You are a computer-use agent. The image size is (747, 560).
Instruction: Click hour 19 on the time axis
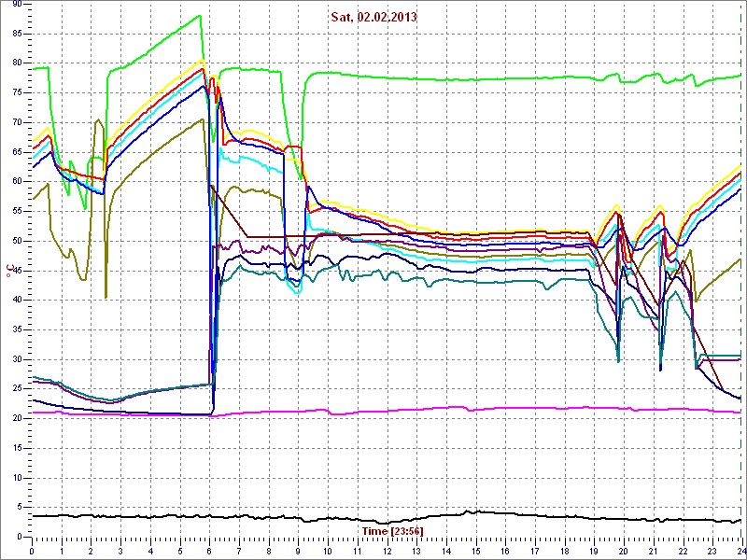click(x=594, y=550)
